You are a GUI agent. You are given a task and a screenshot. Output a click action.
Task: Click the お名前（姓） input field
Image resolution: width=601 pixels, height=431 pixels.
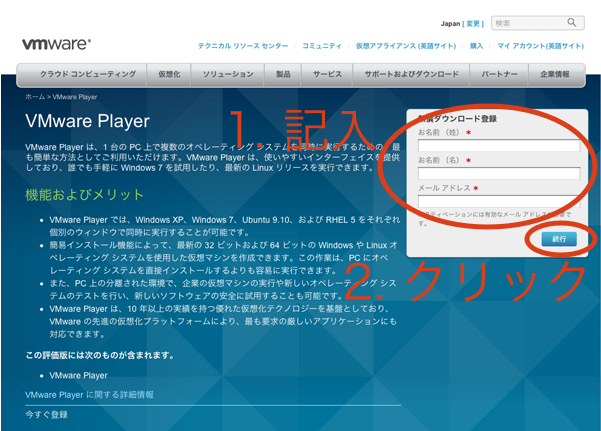click(x=499, y=146)
